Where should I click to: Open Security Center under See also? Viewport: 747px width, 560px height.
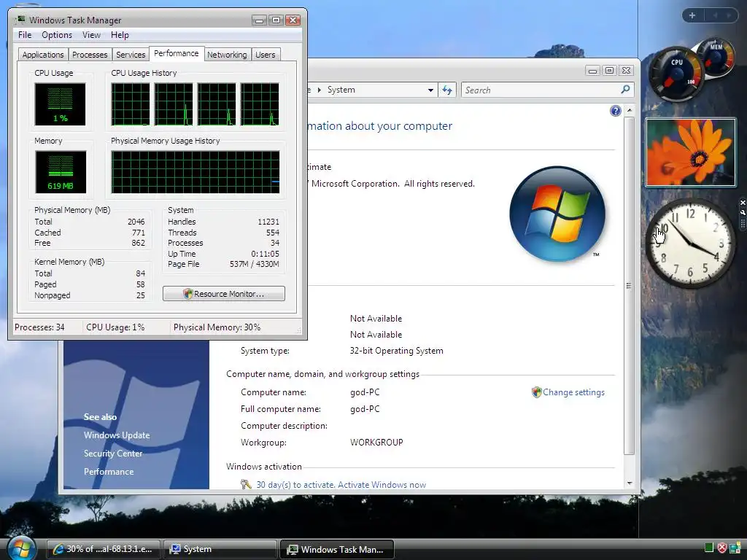(113, 454)
